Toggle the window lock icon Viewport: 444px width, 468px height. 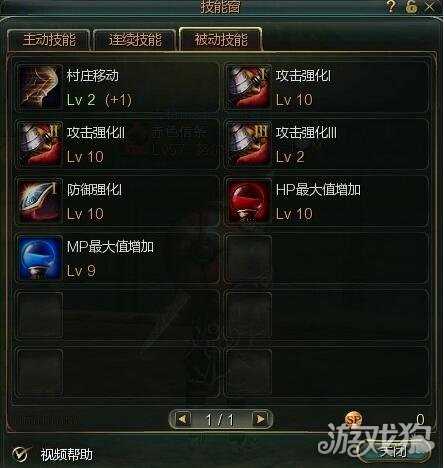(411, 6)
